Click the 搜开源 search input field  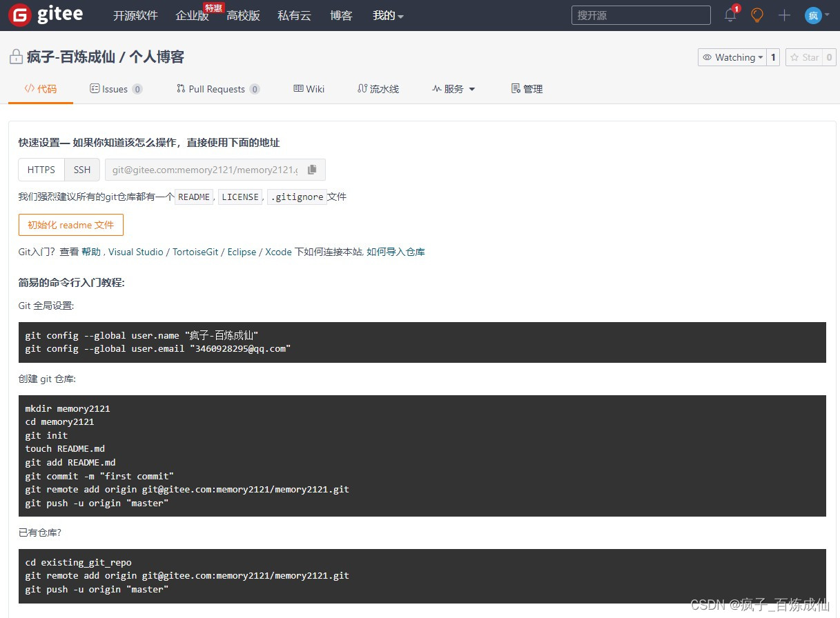(x=641, y=14)
